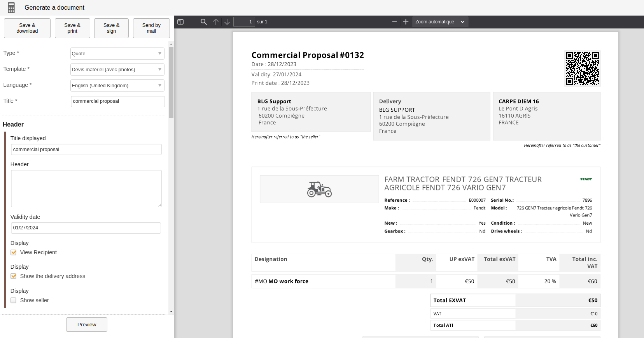Click the form panel scroll-down arrow

[171, 312]
